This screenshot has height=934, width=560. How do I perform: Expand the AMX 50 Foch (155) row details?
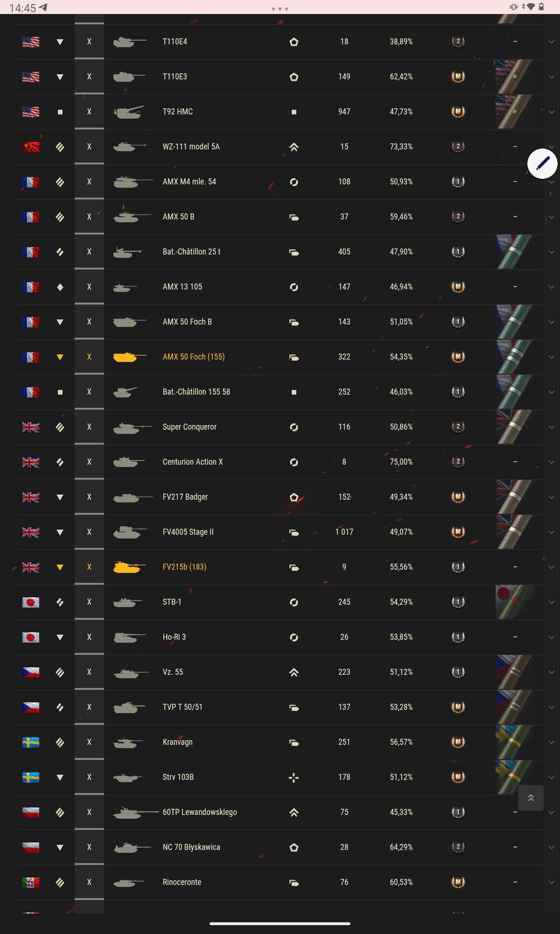(552, 357)
